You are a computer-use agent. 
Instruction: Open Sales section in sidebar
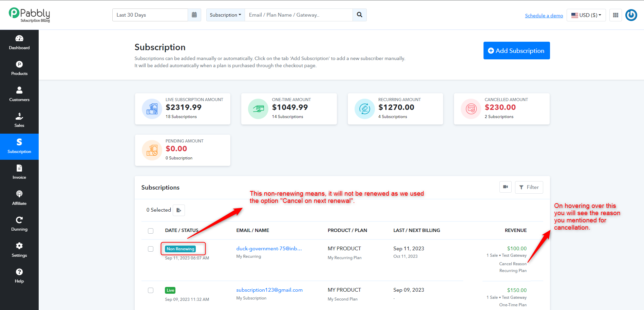coord(19,120)
